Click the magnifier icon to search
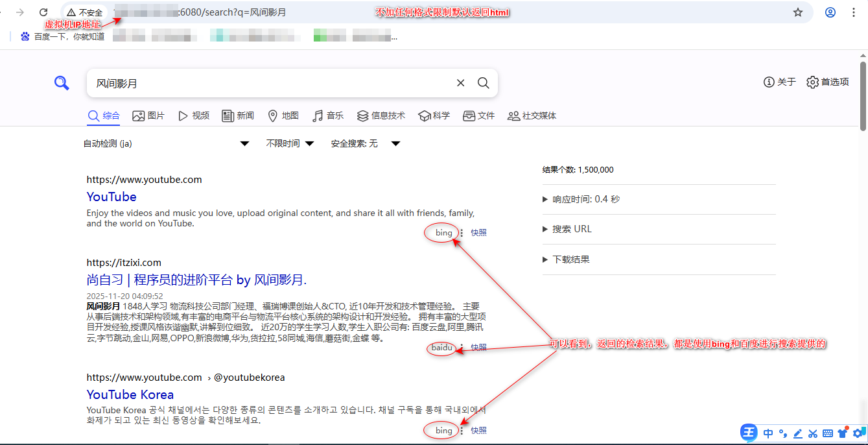Viewport: 868px width, 445px height. (483, 82)
